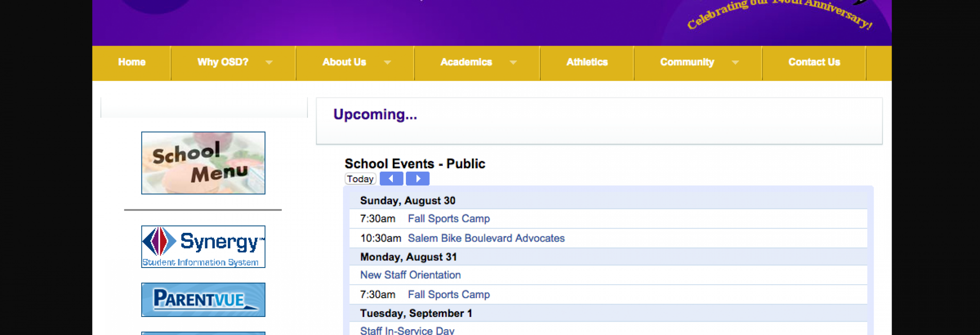Open the Athletics menu item

(x=587, y=62)
